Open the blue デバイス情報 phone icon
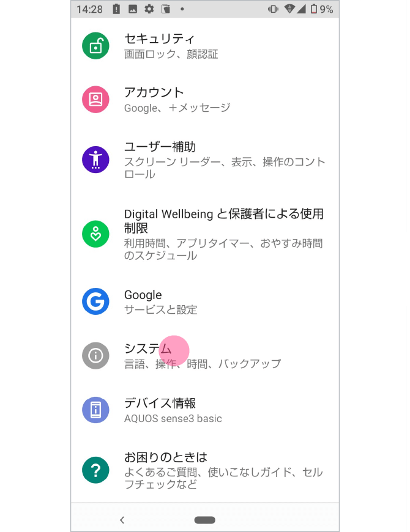The image size is (410, 532). (x=95, y=410)
